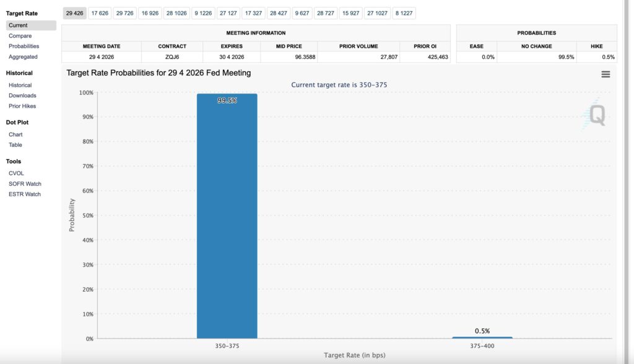Open the SOFR Watch tool
The width and height of the screenshot is (634, 364).
click(x=25, y=184)
